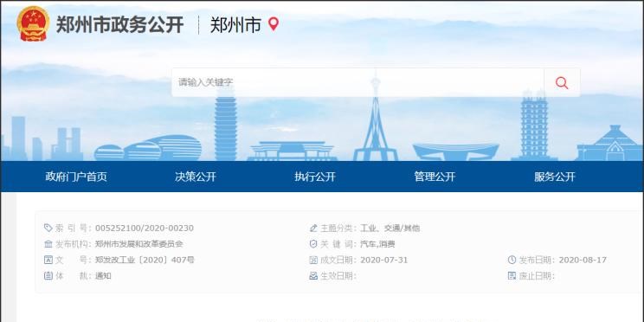644x322 pixels.
Task: Click the calendar icon beside 成文日期
Action: coord(313,260)
